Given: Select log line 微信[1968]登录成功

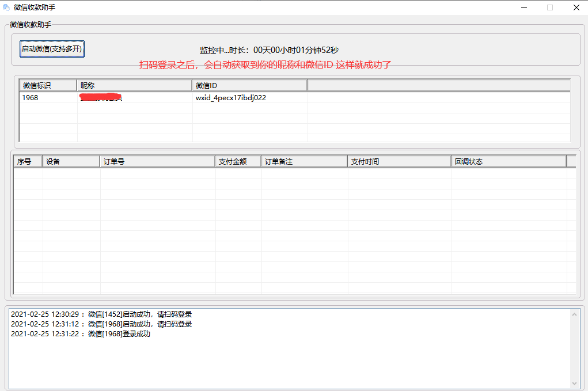Looking at the screenshot, I should tap(81, 333).
